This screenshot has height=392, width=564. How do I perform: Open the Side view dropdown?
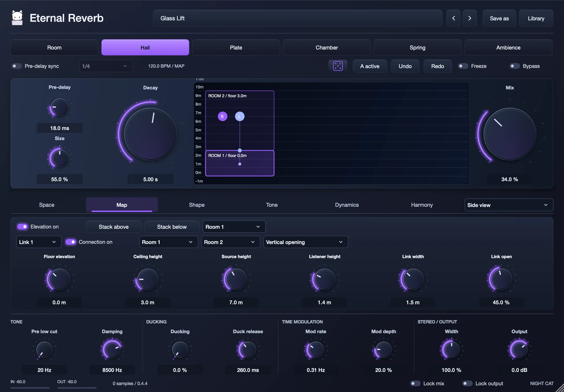click(509, 205)
